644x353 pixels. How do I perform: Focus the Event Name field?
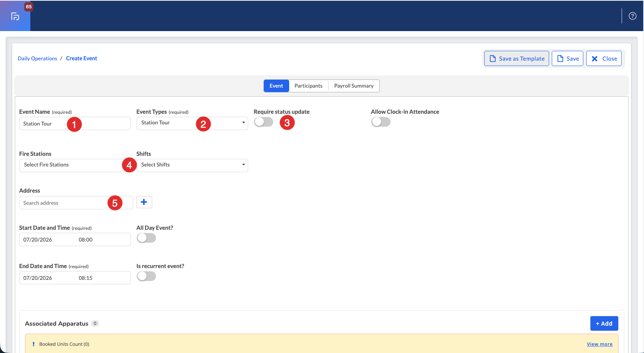75,124
